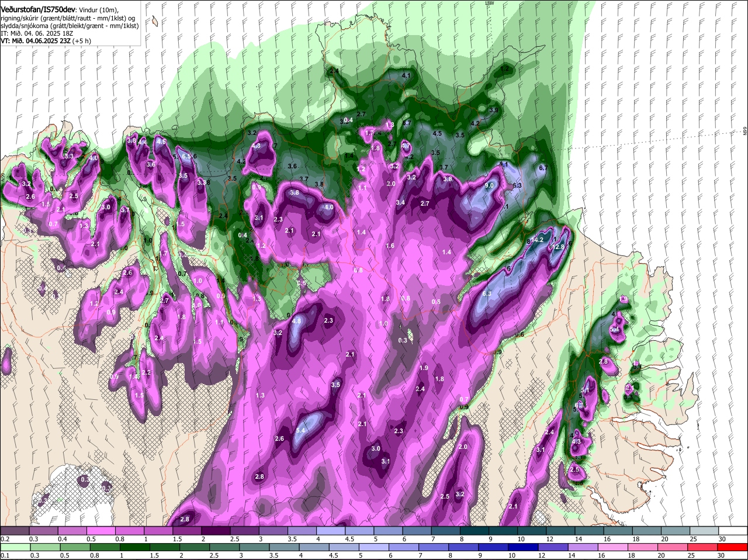Viewport: 748px width, 560px height.
Task: Click the Veðurstofan/IS750dev title text
Action: [x=38, y=9]
